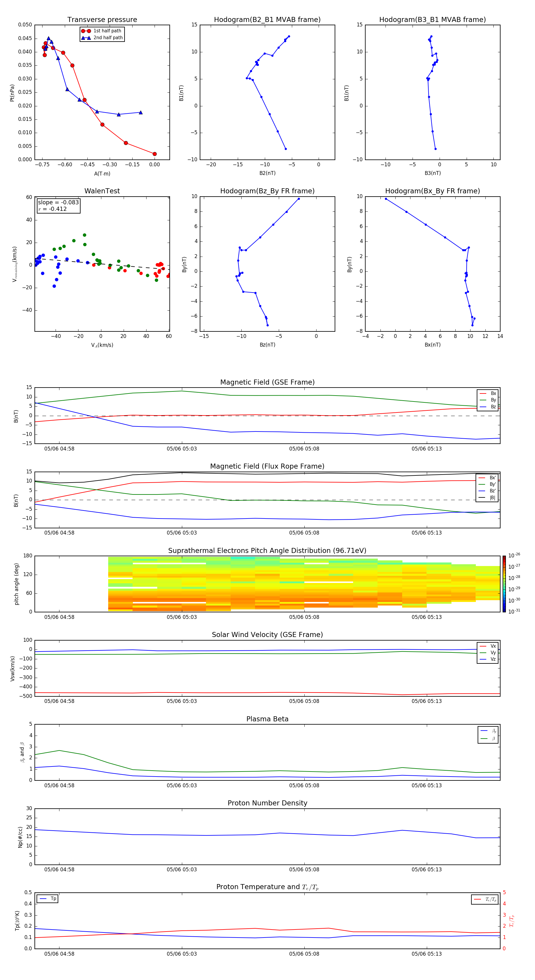Click 'Solar Wind Velocity (GSE Frame)' title

point(267,635)
